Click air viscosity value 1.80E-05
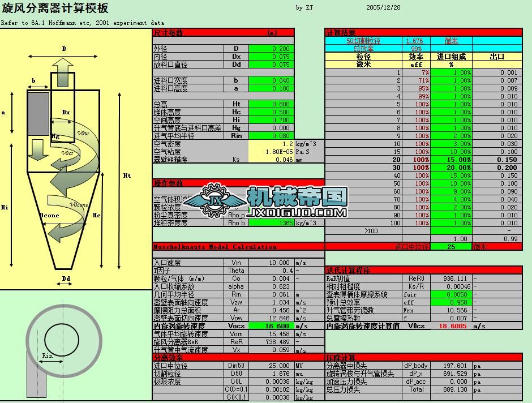 271,152
